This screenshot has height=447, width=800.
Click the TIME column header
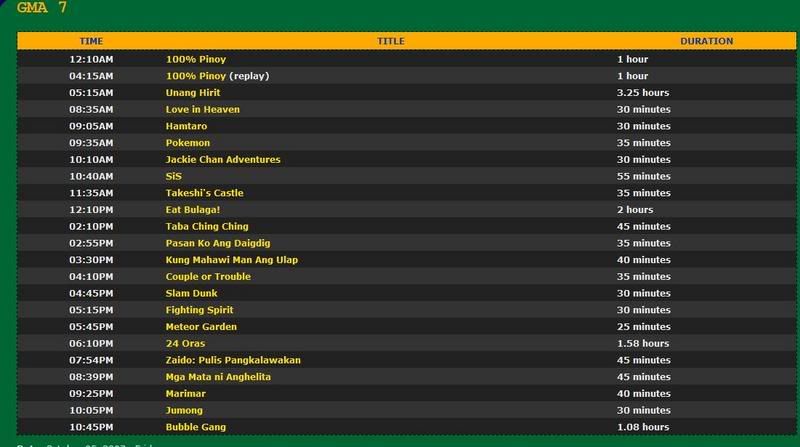pyautogui.click(x=91, y=41)
